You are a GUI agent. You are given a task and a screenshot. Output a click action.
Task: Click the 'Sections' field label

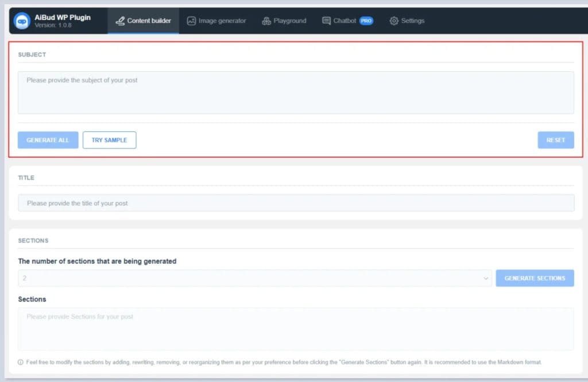32,299
